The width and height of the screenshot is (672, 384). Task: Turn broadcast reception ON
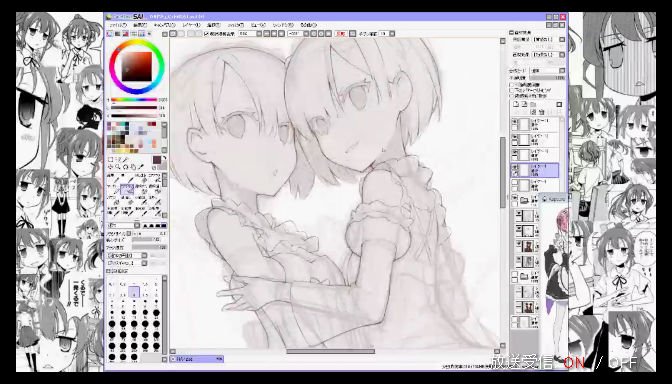574,363
